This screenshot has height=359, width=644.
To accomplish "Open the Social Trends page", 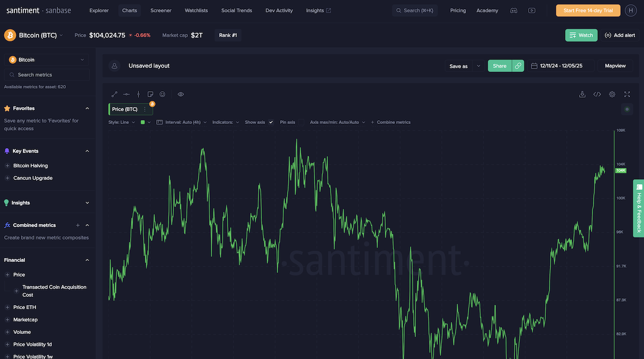I will coord(237,10).
